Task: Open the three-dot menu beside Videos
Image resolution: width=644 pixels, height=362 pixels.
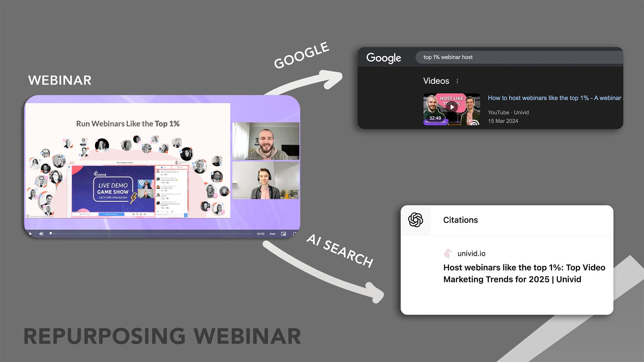Action: pos(457,81)
